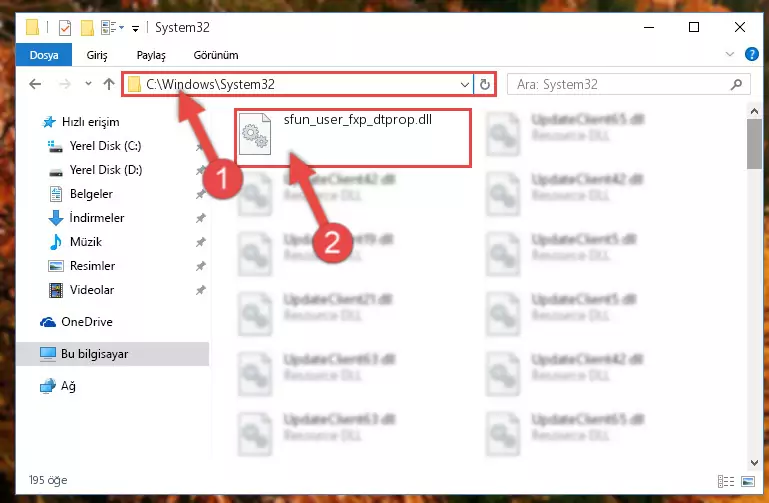Click the New folder quick access icon

pos(87,27)
